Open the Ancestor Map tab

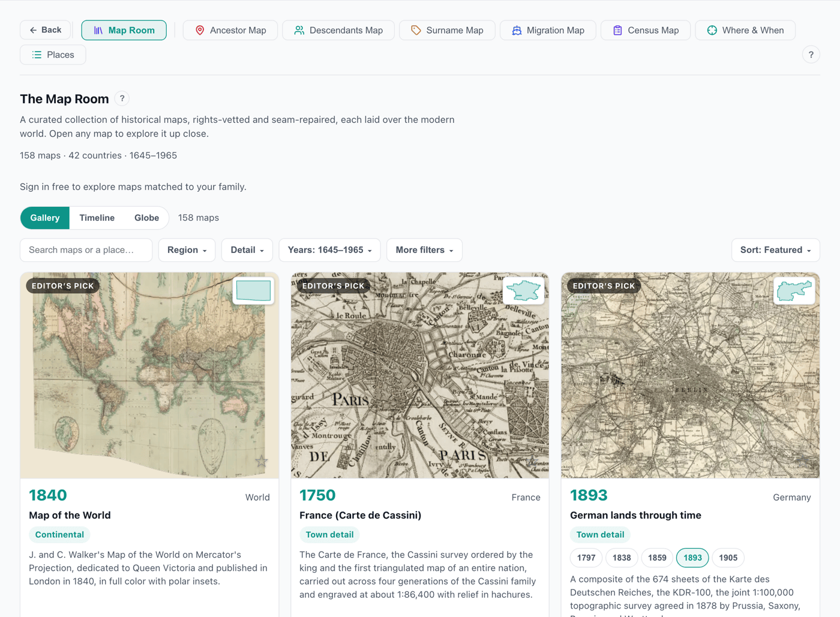230,30
